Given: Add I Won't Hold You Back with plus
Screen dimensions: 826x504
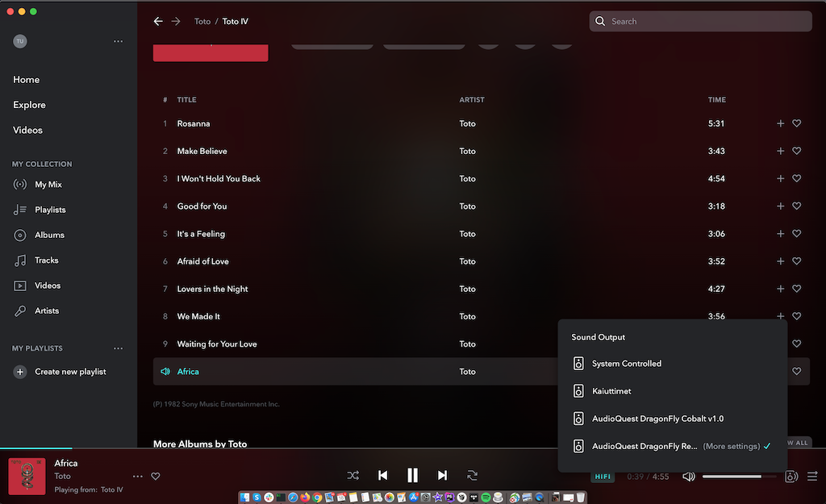Looking at the screenshot, I should (780, 178).
